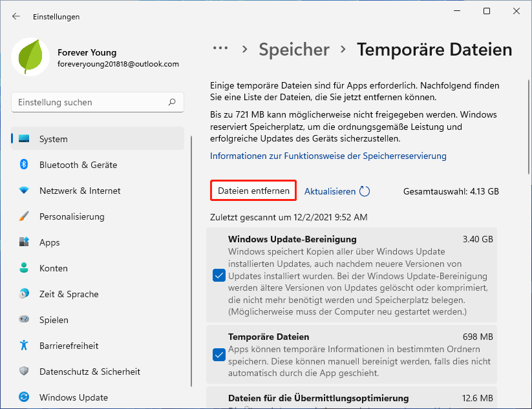Screen dimensions: 532x409
Task: Click the Datenschutz & Sicherheit shield icon
Action: 24,371
